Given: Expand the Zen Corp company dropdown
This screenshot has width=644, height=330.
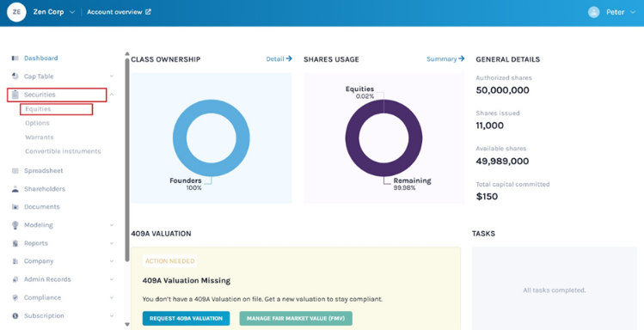Looking at the screenshot, I should [72, 12].
